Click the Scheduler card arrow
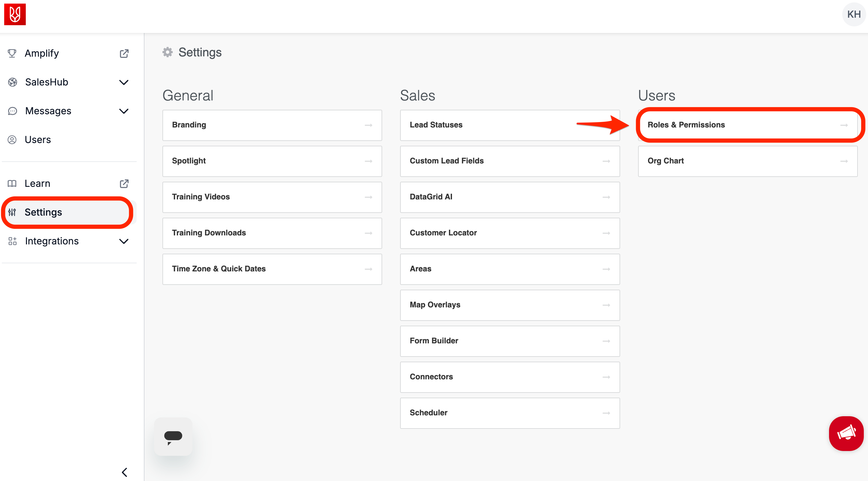868x481 pixels. pos(606,413)
